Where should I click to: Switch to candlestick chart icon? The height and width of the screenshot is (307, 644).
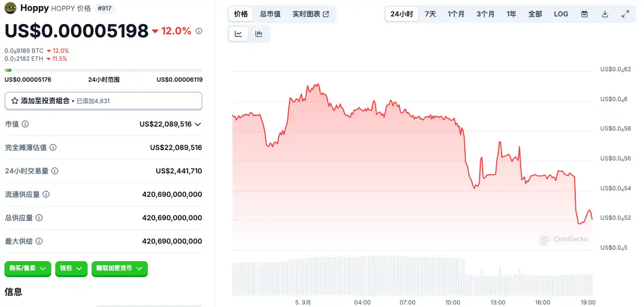[259, 34]
